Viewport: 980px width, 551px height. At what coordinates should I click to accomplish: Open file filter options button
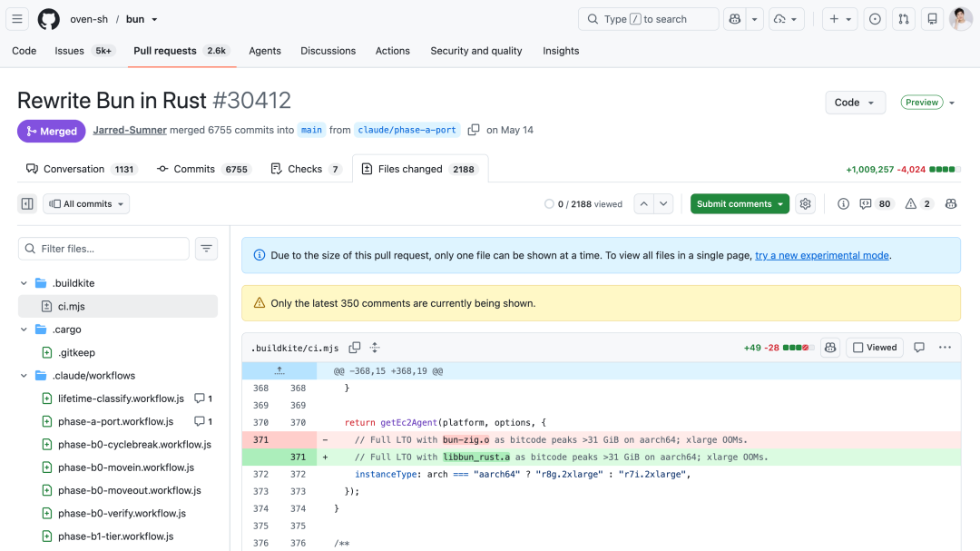pyautogui.click(x=206, y=249)
